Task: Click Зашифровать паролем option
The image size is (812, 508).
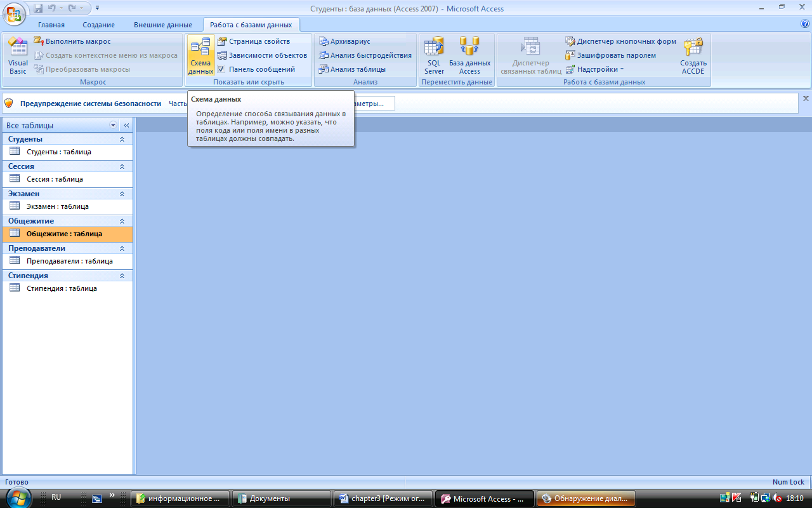Action: (610, 55)
